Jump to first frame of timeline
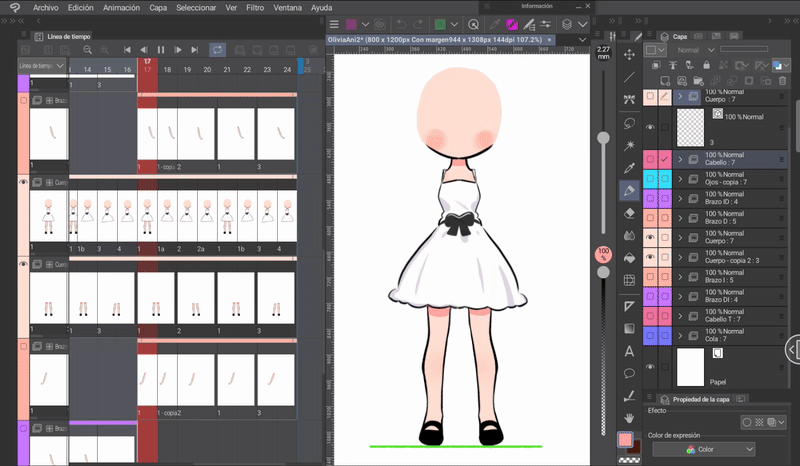The image size is (800, 466). [127, 49]
